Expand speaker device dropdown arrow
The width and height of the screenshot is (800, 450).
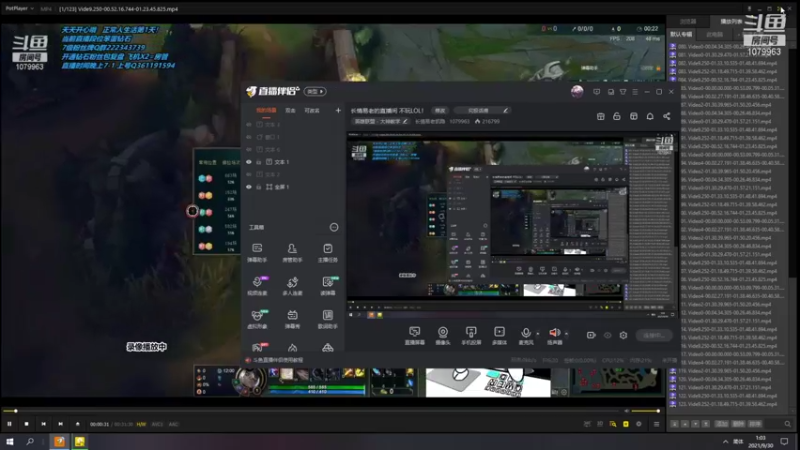click(566, 334)
